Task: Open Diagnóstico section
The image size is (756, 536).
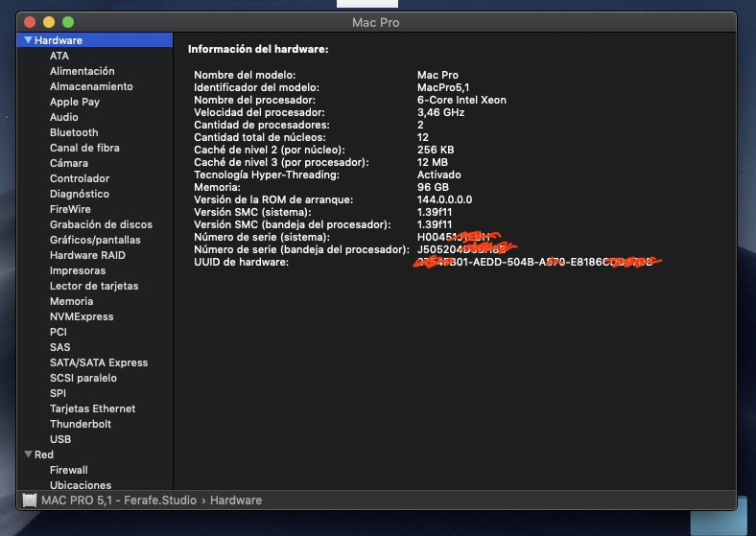Action: tap(80, 194)
